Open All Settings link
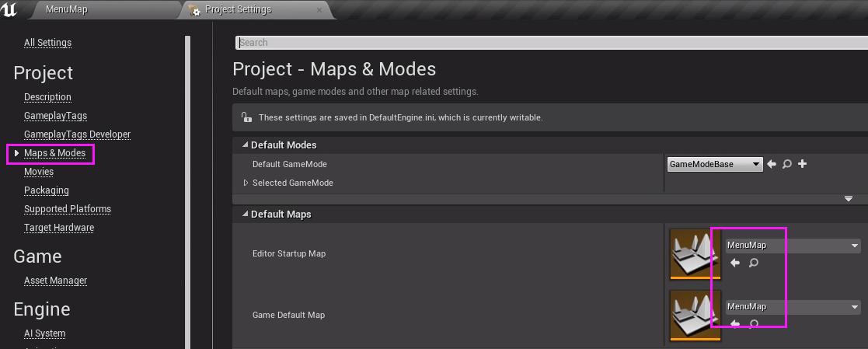The image size is (868, 349). [47, 43]
